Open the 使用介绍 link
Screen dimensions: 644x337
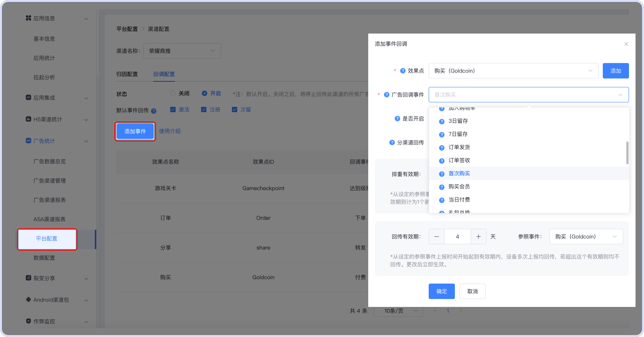[170, 131]
